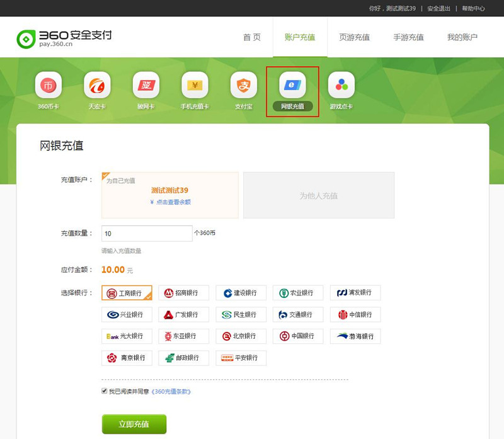Click the 点击查看余额 link
The width and height of the screenshot is (504, 439).
click(174, 202)
